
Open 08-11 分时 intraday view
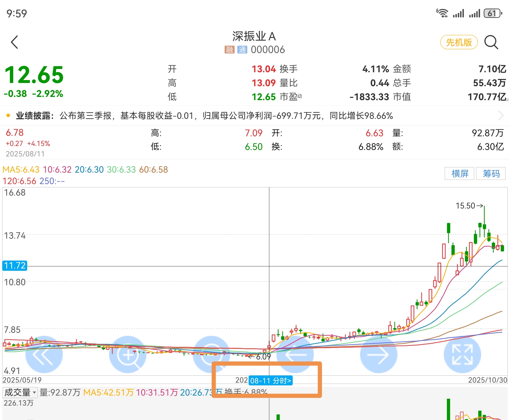coord(270,381)
